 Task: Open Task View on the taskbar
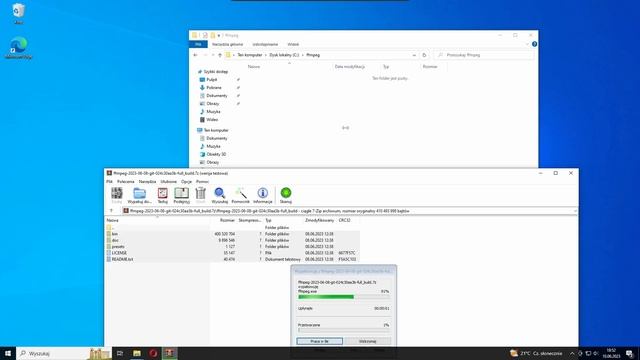click(x=120, y=353)
